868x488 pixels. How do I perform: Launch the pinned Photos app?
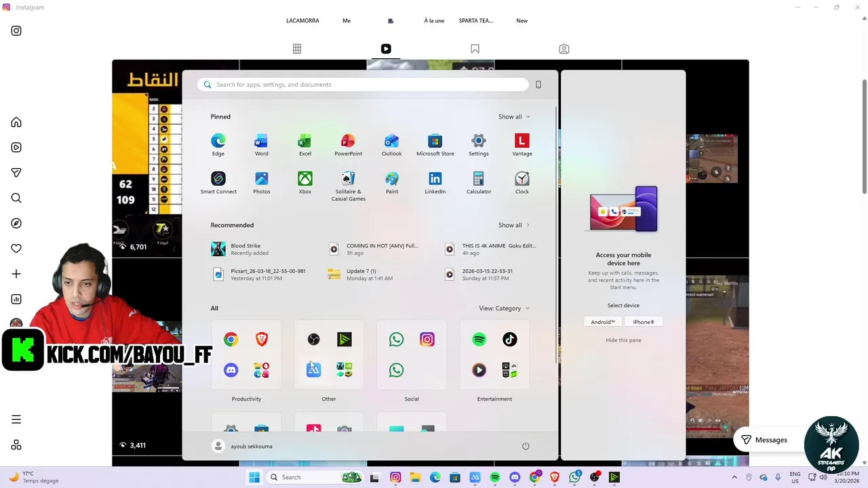pos(261,183)
